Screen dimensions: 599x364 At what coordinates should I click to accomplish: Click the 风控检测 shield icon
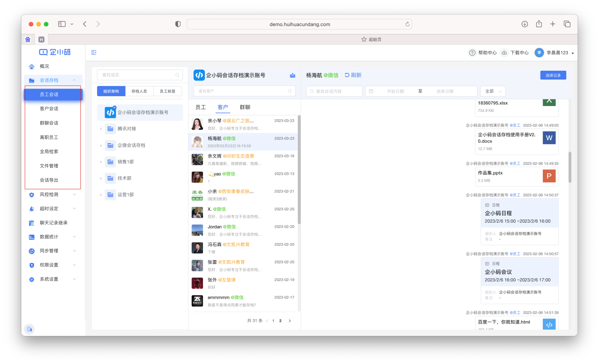click(32, 195)
